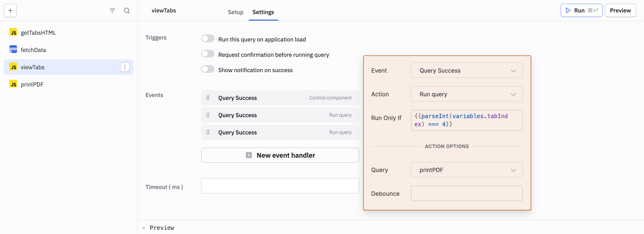644x234 pixels.
Task: Switch to the Setup tab
Action: [235, 12]
